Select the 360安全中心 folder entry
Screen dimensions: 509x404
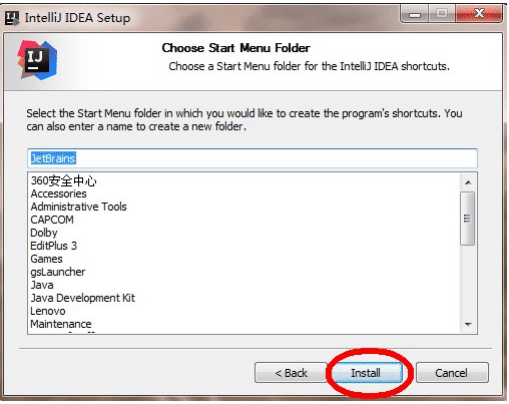point(63,181)
